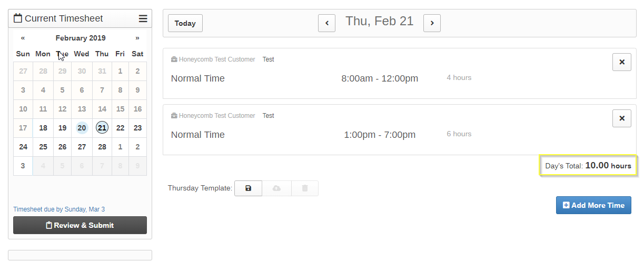The image size is (644, 272).
Task: Delete Thursday Template with trash icon
Action: click(x=304, y=188)
